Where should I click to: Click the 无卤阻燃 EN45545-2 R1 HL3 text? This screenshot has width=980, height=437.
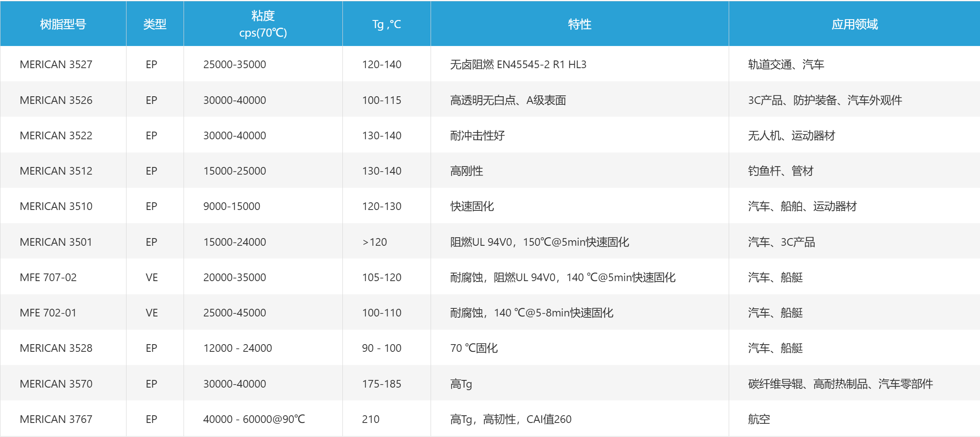click(x=518, y=64)
